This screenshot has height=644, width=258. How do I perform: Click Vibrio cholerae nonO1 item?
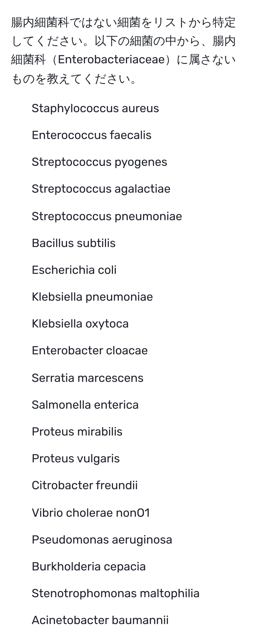(91, 513)
